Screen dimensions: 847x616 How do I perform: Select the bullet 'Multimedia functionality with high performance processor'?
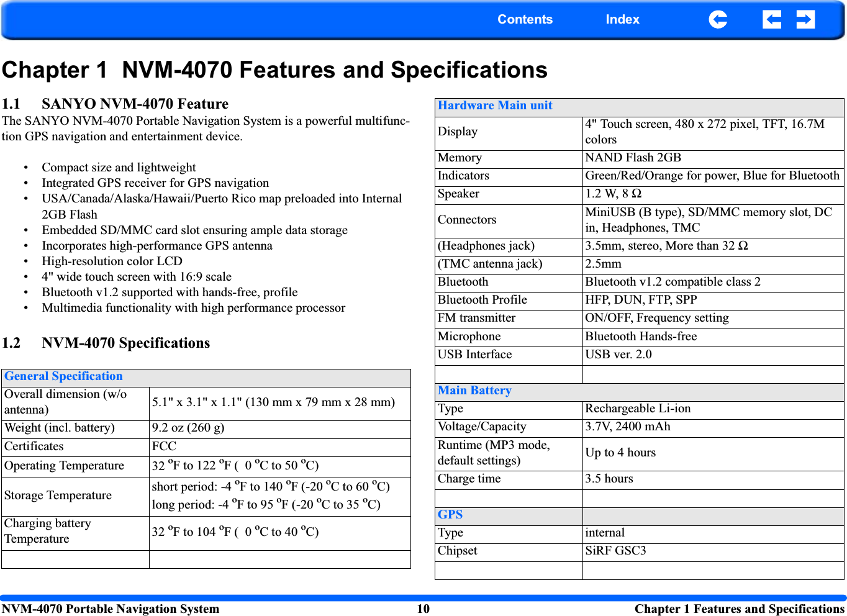click(193, 307)
